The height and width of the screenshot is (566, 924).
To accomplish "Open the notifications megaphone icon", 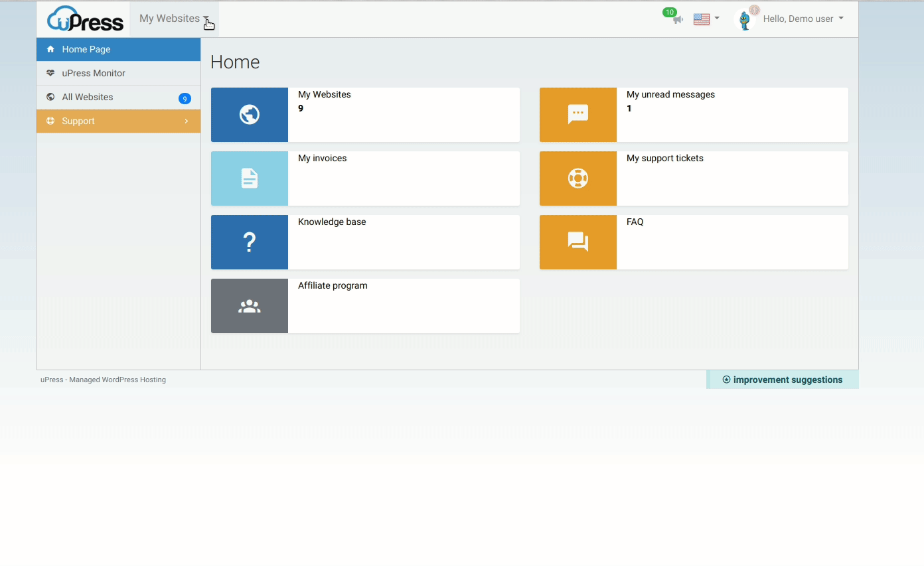I will point(677,21).
